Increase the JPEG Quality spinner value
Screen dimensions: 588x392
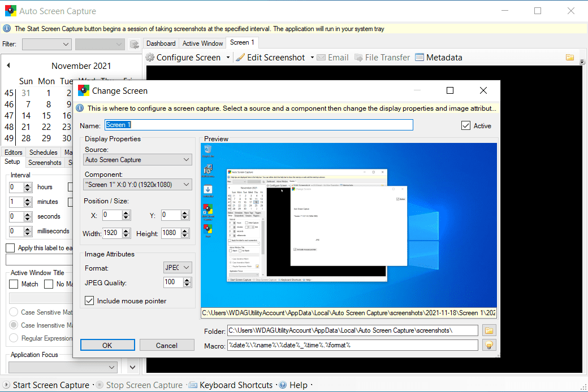tap(187, 280)
